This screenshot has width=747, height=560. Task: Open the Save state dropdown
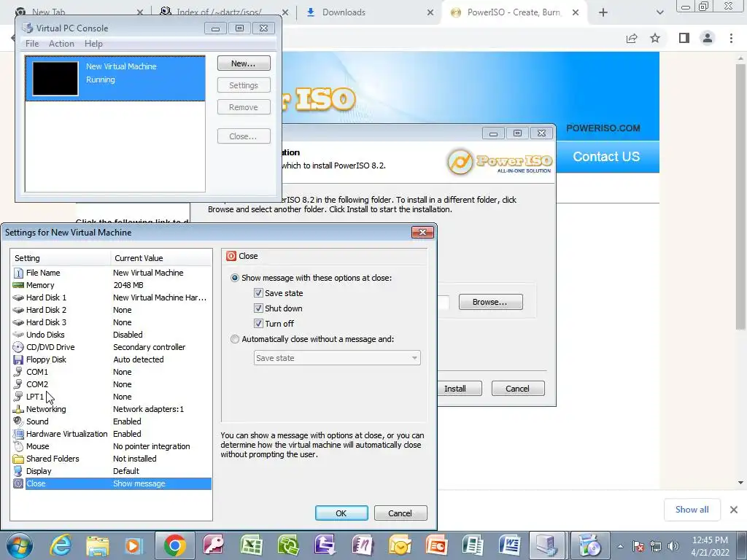(x=337, y=357)
